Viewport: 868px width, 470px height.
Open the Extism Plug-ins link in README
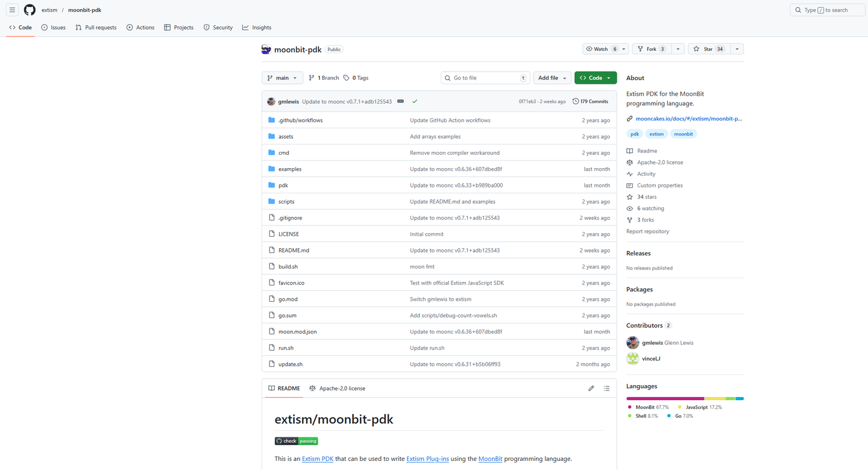pyautogui.click(x=427, y=459)
